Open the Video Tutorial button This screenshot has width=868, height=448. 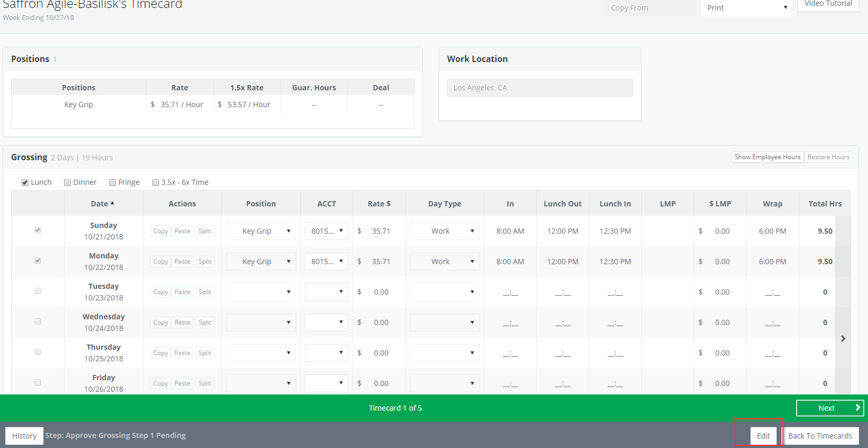tap(828, 4)
